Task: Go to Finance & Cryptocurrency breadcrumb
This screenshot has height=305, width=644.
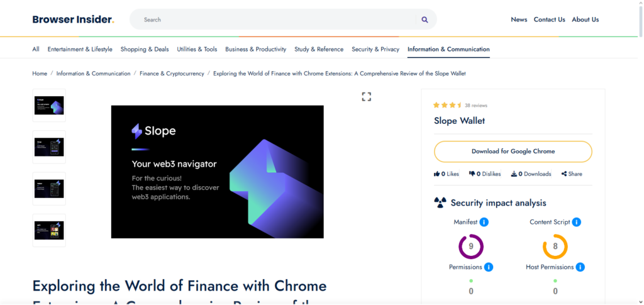Action: [172, 74]
